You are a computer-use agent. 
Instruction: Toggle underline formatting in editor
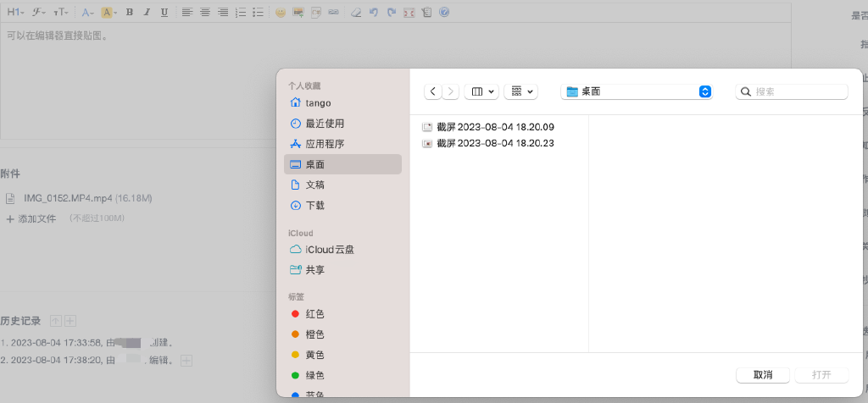pyautogui.click(x=164, y=13)
